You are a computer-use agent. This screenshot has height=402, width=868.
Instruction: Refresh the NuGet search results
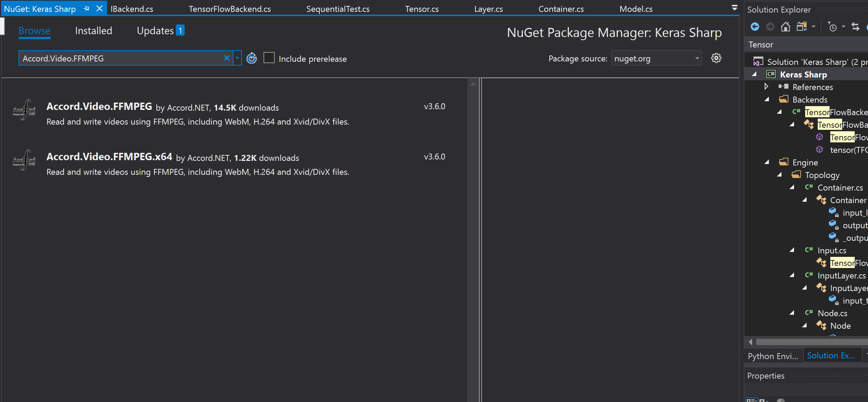[x=252, y=58]
